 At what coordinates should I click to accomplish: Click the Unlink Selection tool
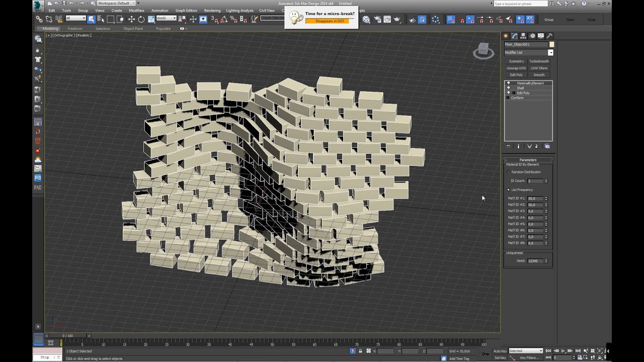pyautogui.click(x=49, y=19)
